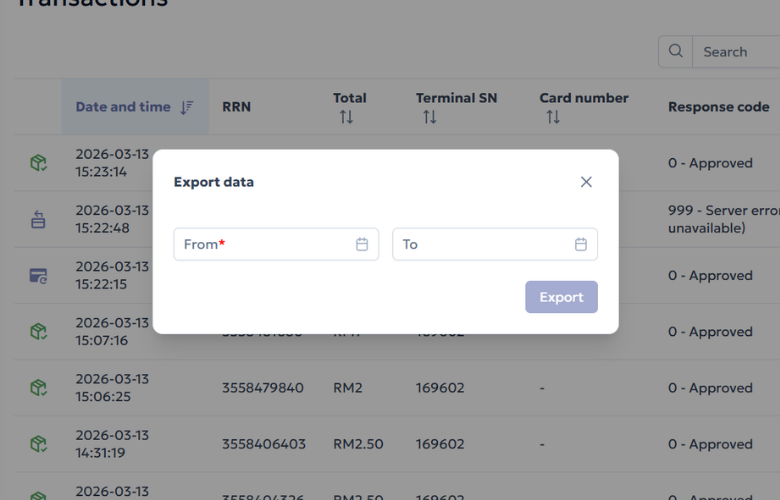Sort table by Card number arrows

click(x=553, y=117)
